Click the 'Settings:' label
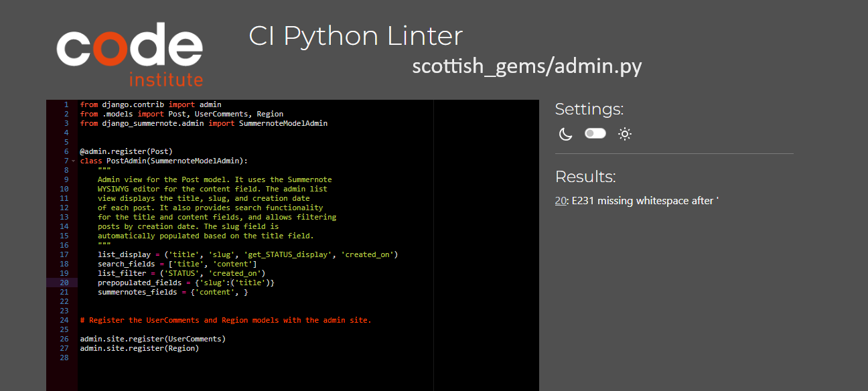The width and height of the screenshot is (868, 391). (x=589, y=109)
